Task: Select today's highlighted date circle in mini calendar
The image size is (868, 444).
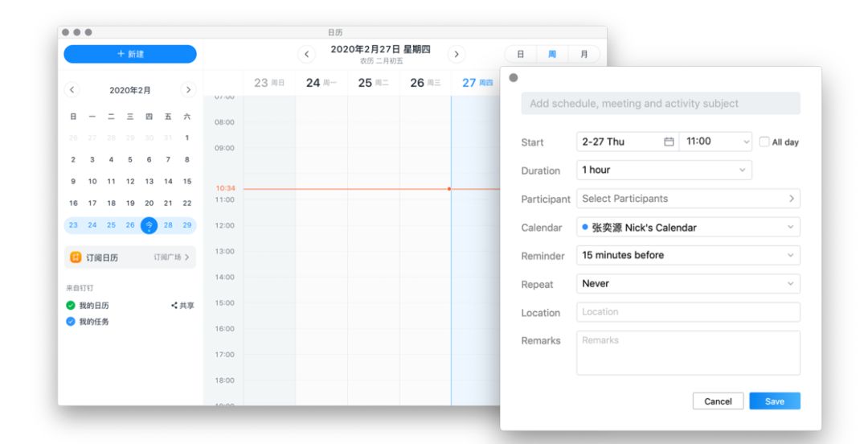Action: point(149,225)
